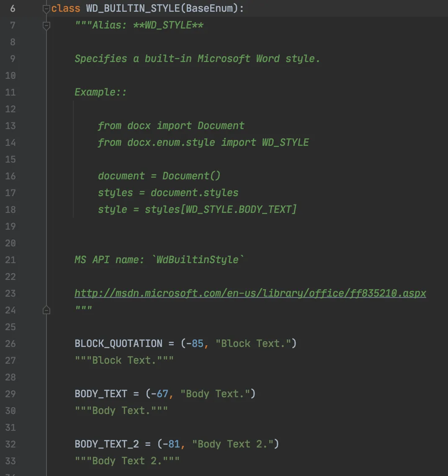This screenshot has height=476, width=448.
Task: Click the WdBuiltinStyle API name text
Action: (198, 259)
